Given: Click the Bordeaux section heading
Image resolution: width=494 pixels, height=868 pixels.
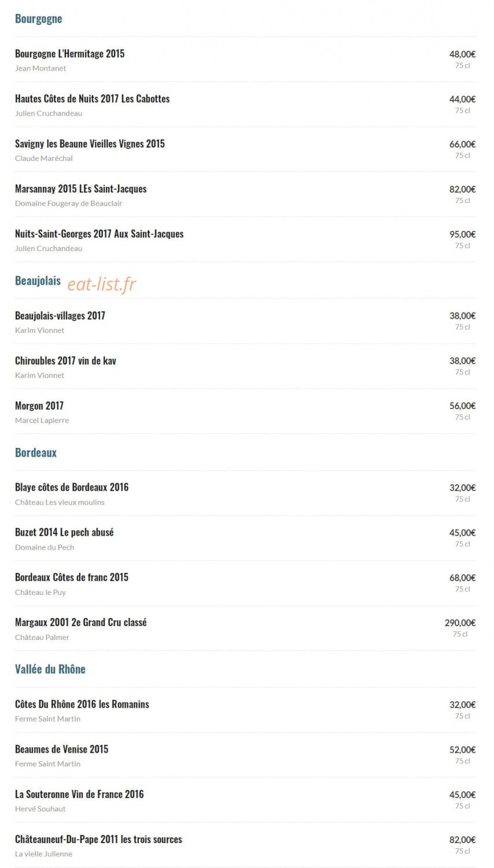Looking at the screenshot, I should tap(36, 453).
